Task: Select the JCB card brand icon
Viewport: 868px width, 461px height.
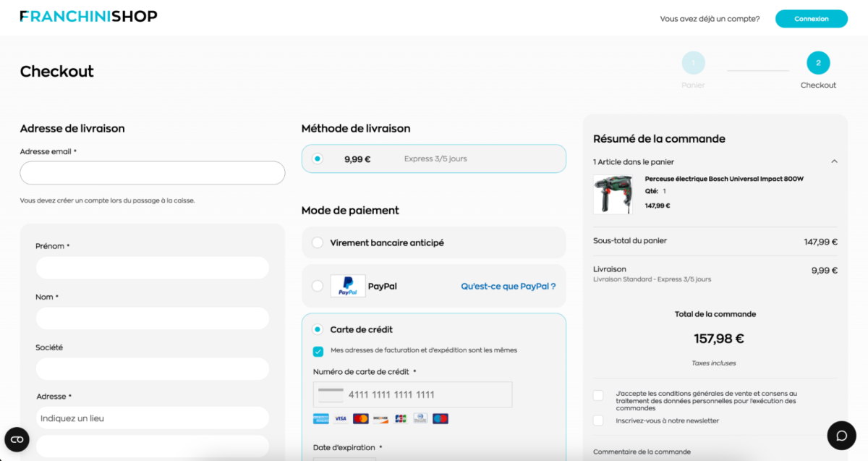Action: (400, 418)
